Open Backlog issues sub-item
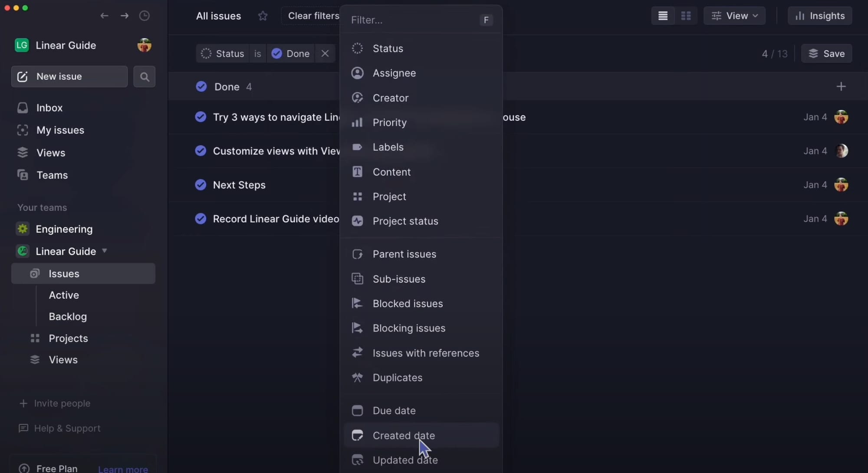868x473 pixels. tap(68, 317)
